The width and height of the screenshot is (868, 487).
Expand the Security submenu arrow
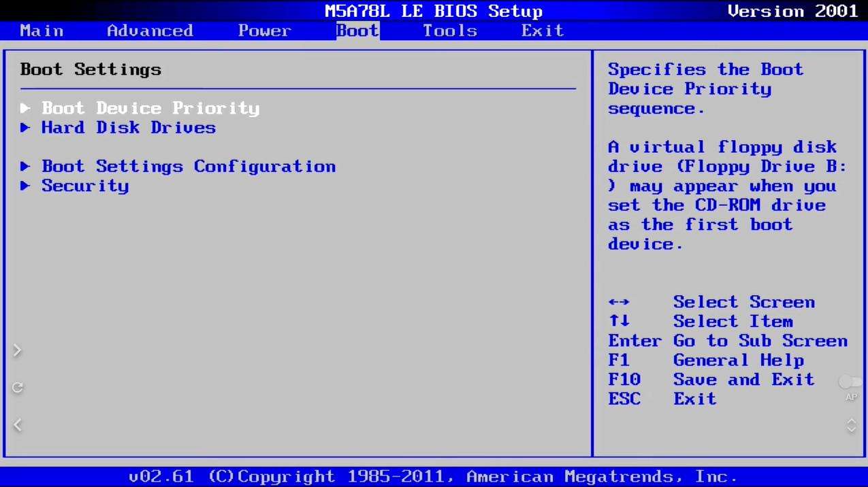click(x=26, y=185)
